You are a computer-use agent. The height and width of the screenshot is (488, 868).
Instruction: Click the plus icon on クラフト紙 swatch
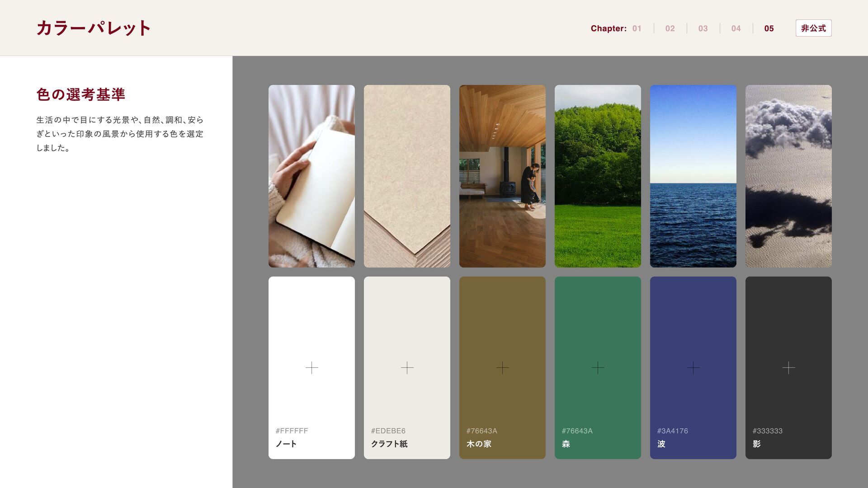[x=407, y=368]
